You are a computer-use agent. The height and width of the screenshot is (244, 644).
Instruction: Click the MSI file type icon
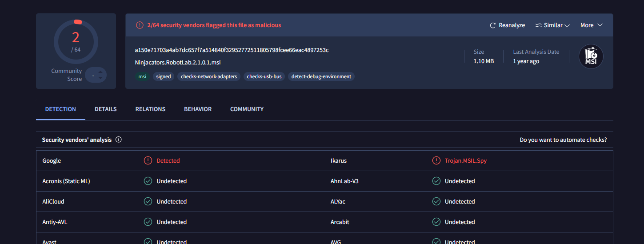pos(591,56)
